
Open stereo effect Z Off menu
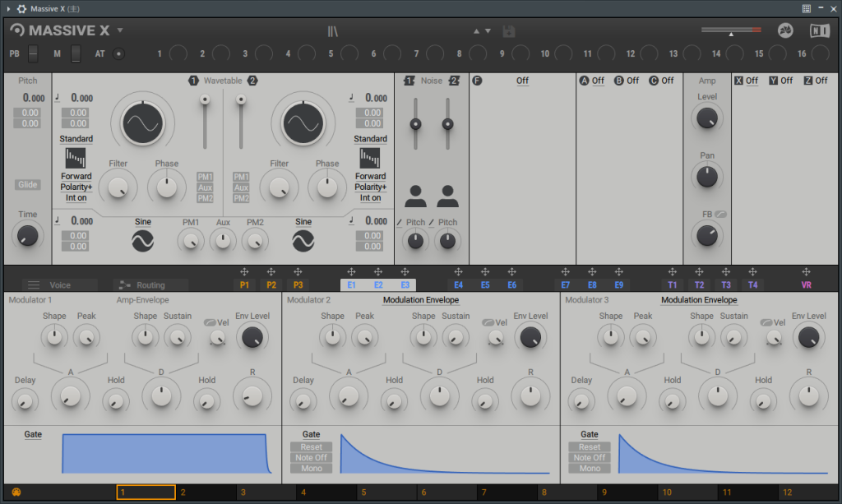(x=821, y=81)
